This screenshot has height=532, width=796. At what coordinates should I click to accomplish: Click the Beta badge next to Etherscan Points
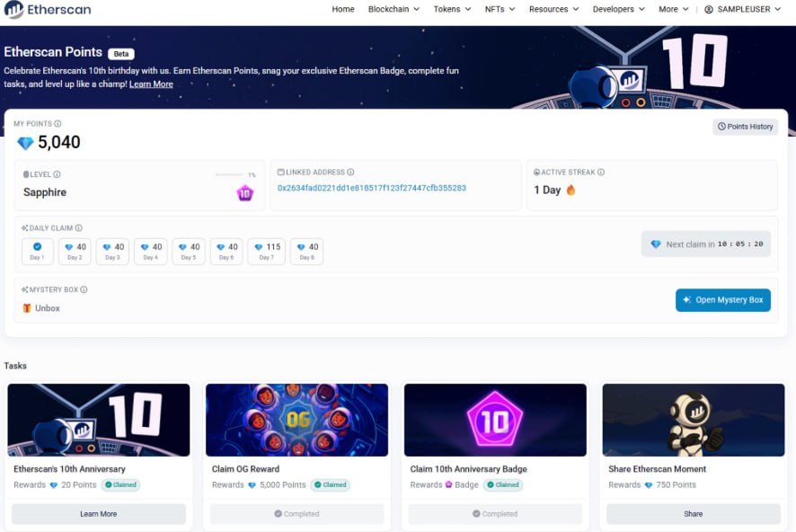120,54
